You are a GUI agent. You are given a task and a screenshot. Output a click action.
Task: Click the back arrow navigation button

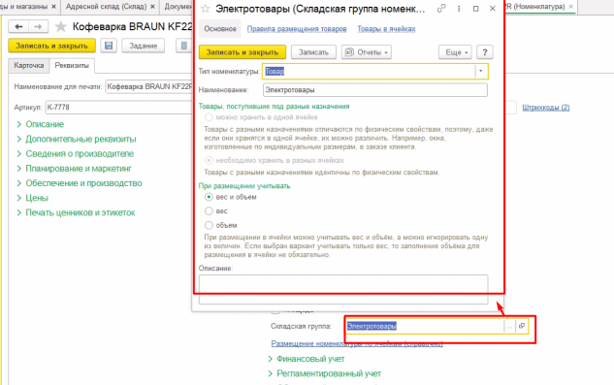pos(18,27)
